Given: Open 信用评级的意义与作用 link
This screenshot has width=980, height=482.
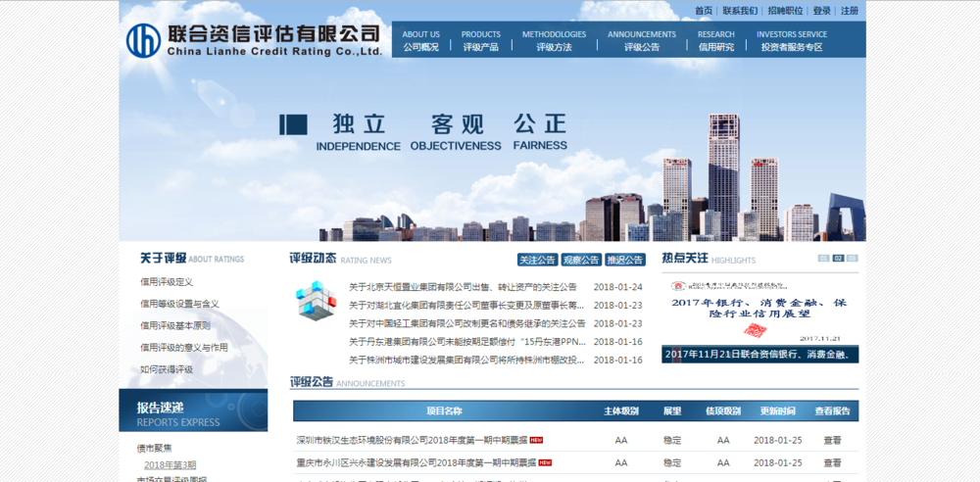Looking at the screenshot, I should coord(184,348).
